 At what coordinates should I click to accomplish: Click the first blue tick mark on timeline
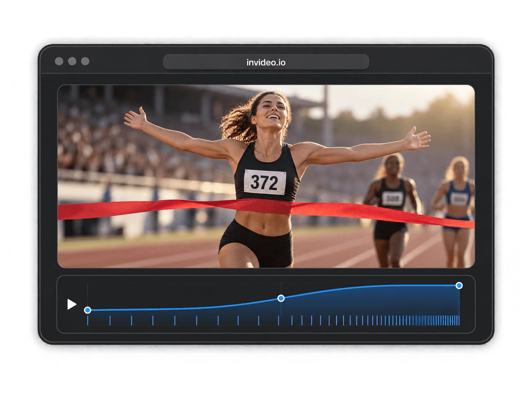(88, 321)
